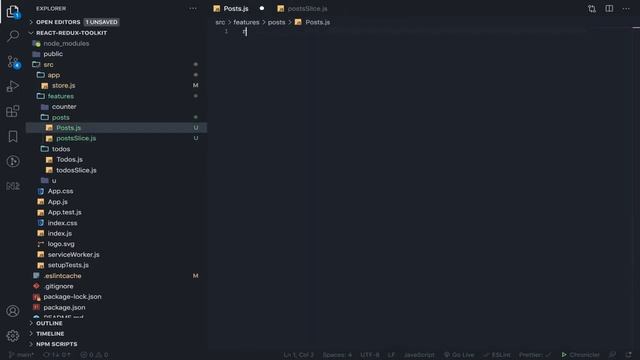
Task: Click Spaces: 4 indentation setting
Action: click(x=337, y=355)
